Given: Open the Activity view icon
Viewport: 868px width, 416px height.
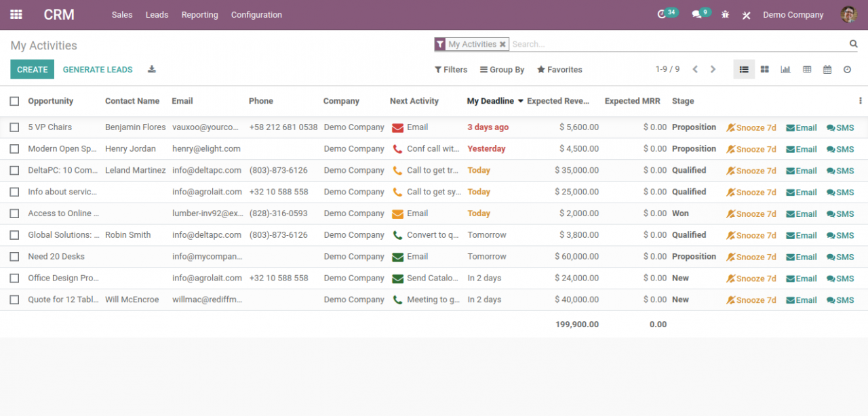Looking at the screenshot, I should pos(847,68).
